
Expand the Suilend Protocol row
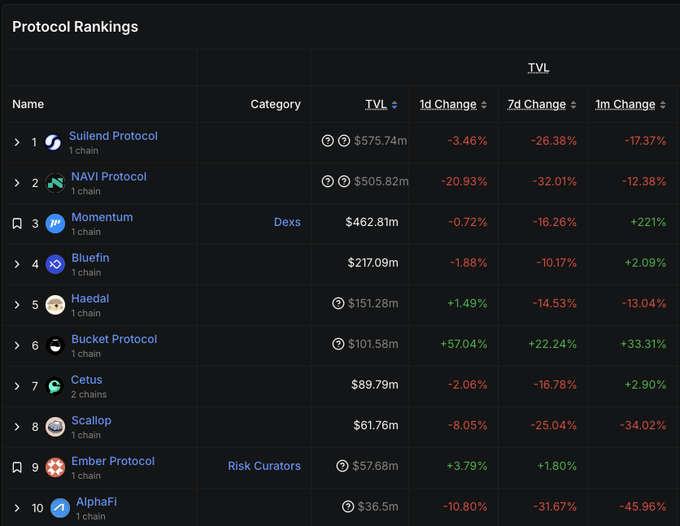pos(17,142)
